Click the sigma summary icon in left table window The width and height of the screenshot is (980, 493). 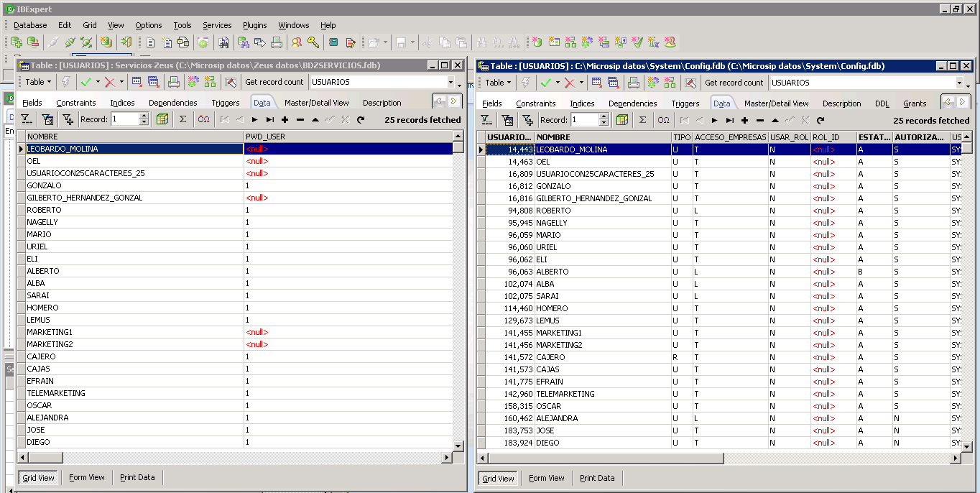[x=182, y=120]
